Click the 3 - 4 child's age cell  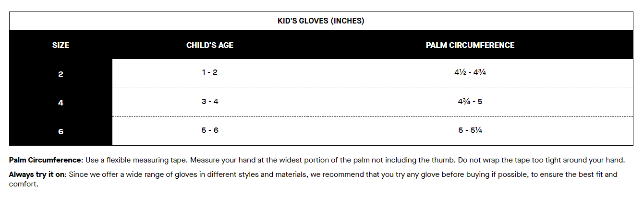click(210, 101)
